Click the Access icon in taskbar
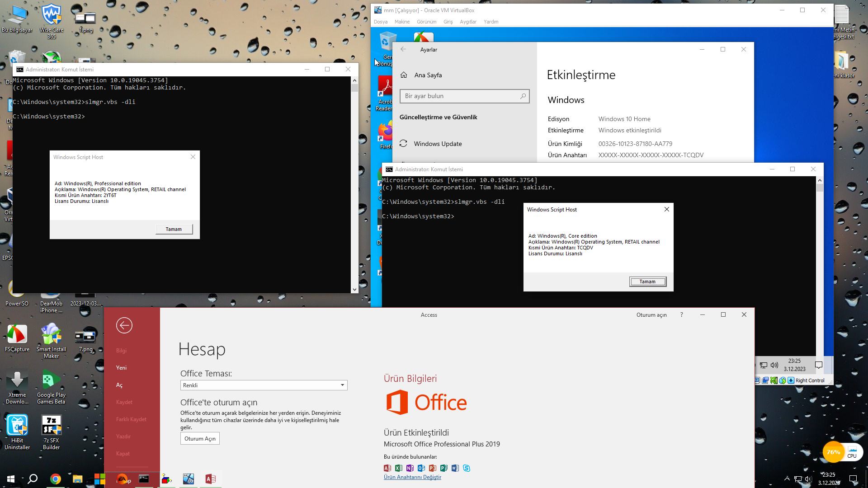The width and height of the screenshot is (868, 488). [211, 479]
